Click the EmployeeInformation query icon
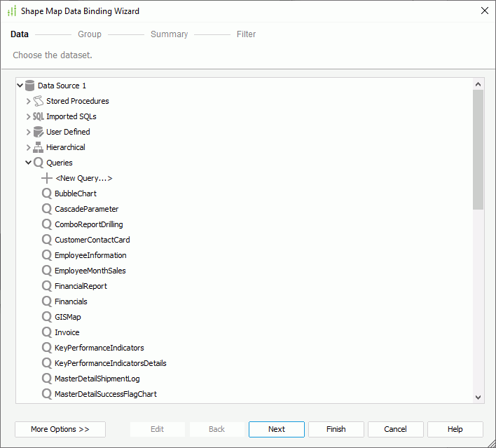This screenshot has height=448, width=496. [47, 255]
